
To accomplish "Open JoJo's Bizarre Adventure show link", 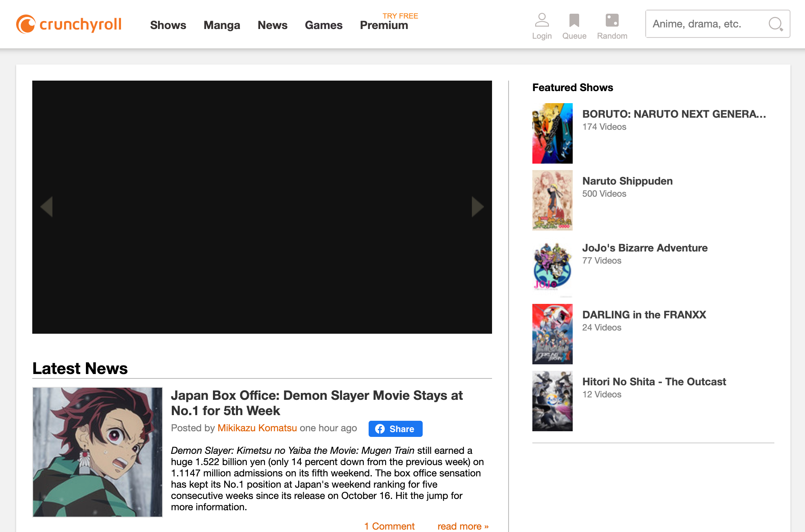I will point(645,248).
